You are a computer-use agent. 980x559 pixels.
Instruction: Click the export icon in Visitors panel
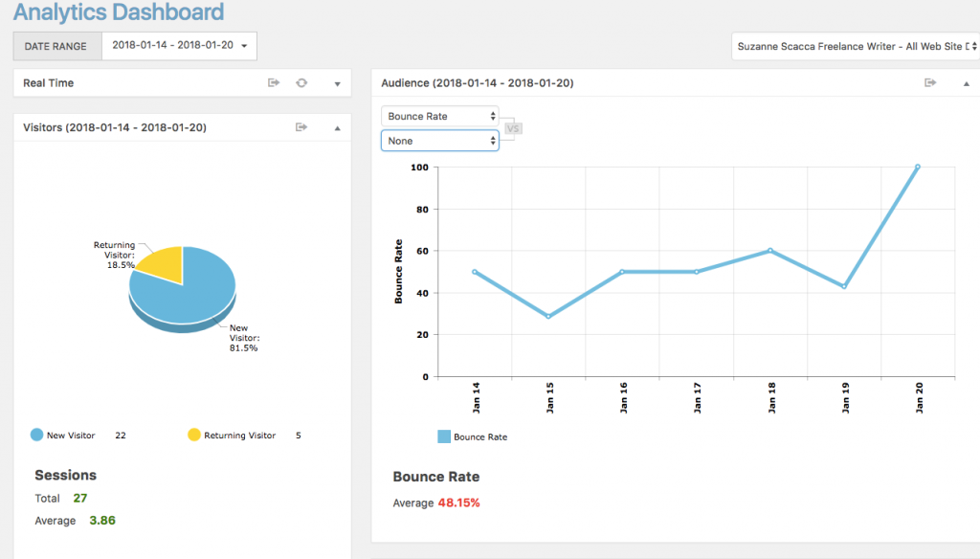point(301,127)
